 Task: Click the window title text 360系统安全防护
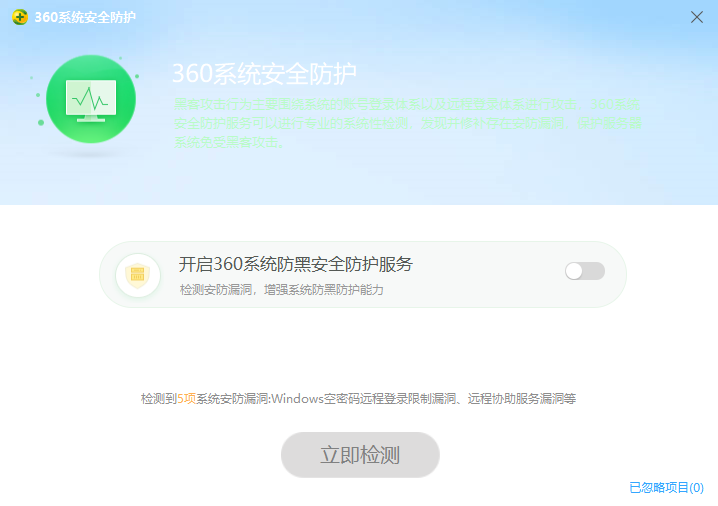coord(85,17)
